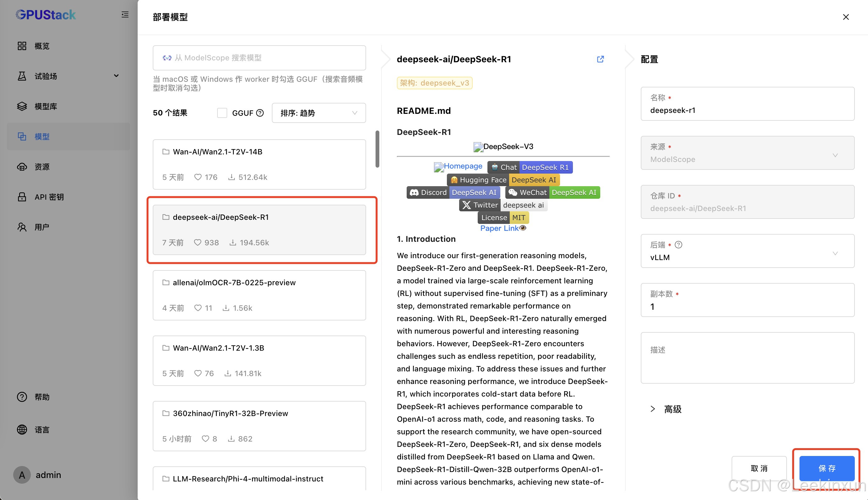
Task: Open the 模型库 model catalog
Action: pos(46,107)
